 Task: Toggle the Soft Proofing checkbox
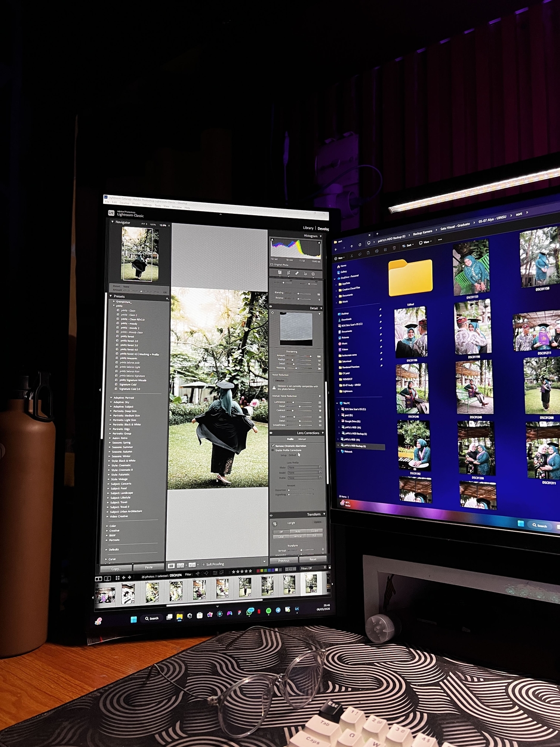tap(204, 564)
